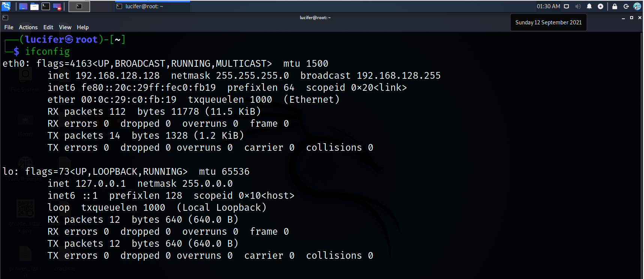Maximize the terminal window
This screenshot has height=279, width=644.
[x=632, y=18]
